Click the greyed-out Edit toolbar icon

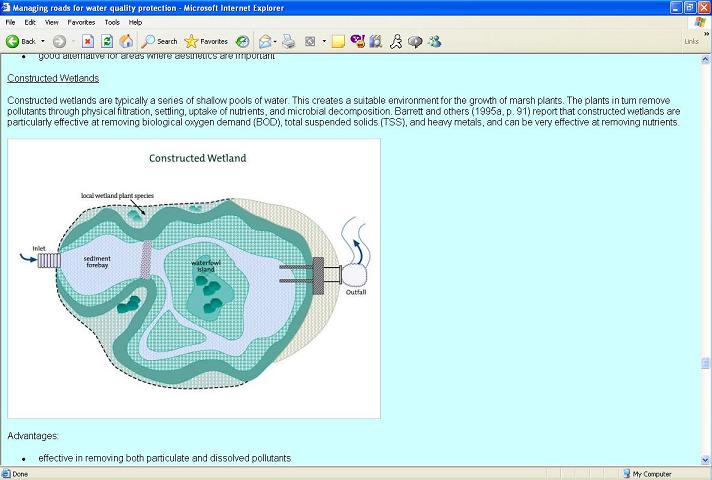click(x=310, y=42)
